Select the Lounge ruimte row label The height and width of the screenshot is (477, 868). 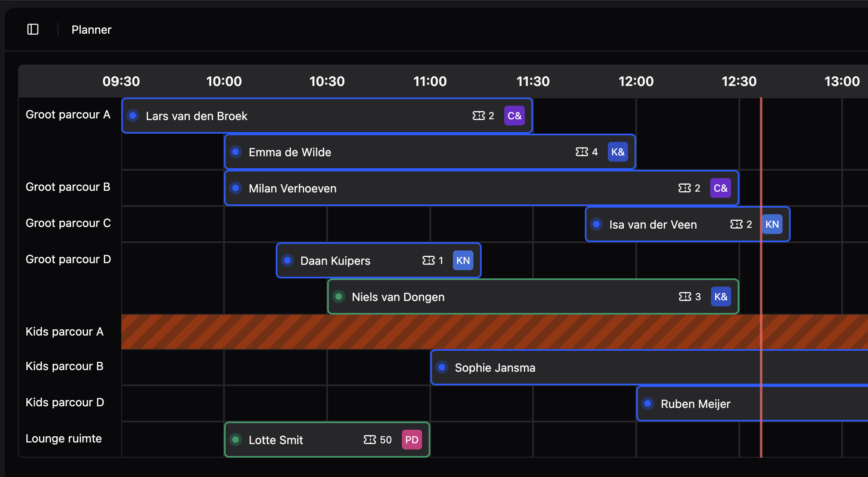tap(64, 439)
